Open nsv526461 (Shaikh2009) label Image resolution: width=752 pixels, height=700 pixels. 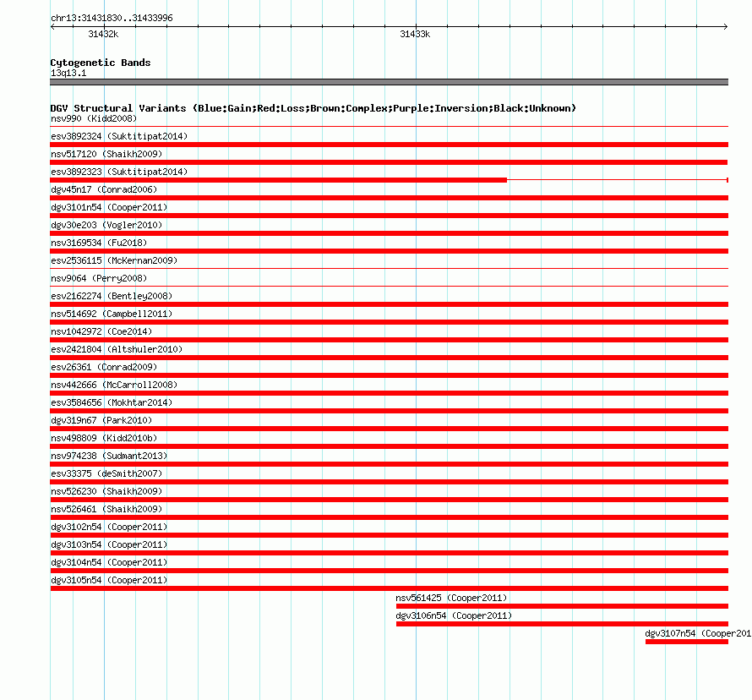coord(106,509)
